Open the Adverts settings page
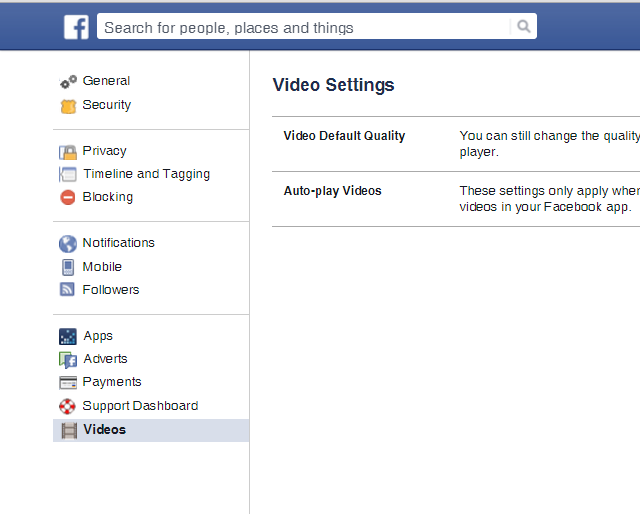The image size is (640, 514). coord(105,359)
